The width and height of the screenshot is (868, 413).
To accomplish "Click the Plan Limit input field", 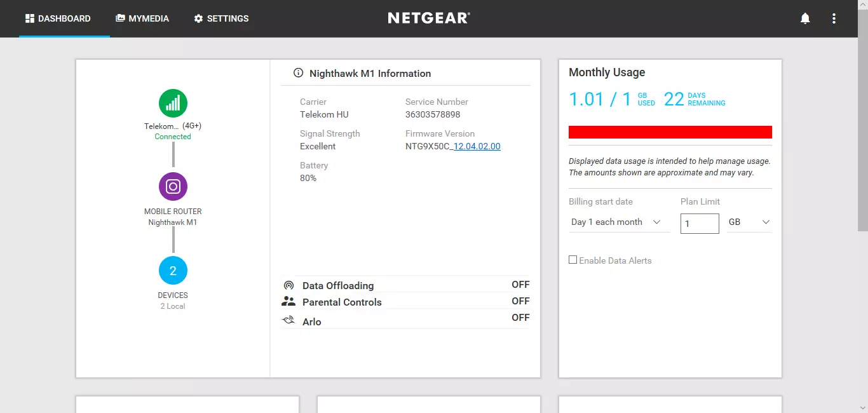I will pos(700,224).
